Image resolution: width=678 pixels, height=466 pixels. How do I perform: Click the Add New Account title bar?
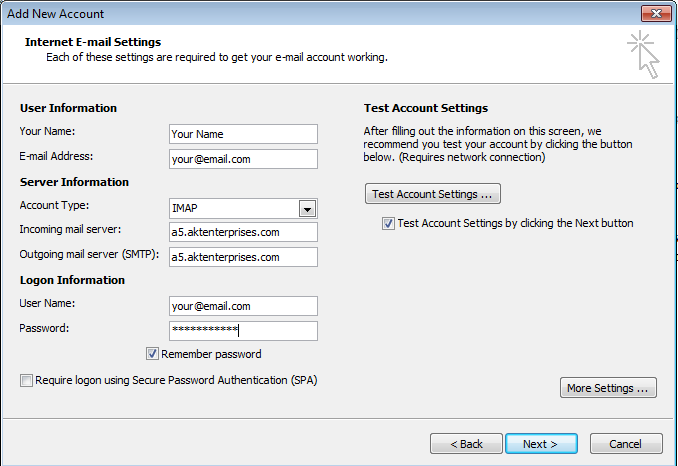coord(300,14)
